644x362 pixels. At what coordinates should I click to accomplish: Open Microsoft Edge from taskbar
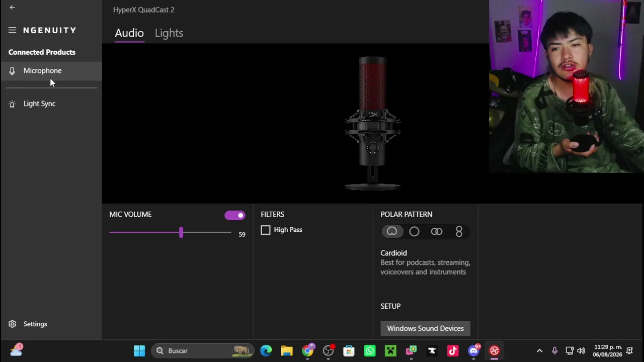pyautogui.click(x=266, y=351)
